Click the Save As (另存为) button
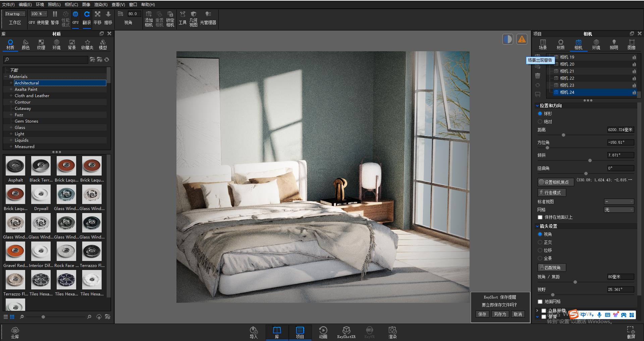Image resolution: width=644 pixels, height=341 pixels. [x=500, y=314]
